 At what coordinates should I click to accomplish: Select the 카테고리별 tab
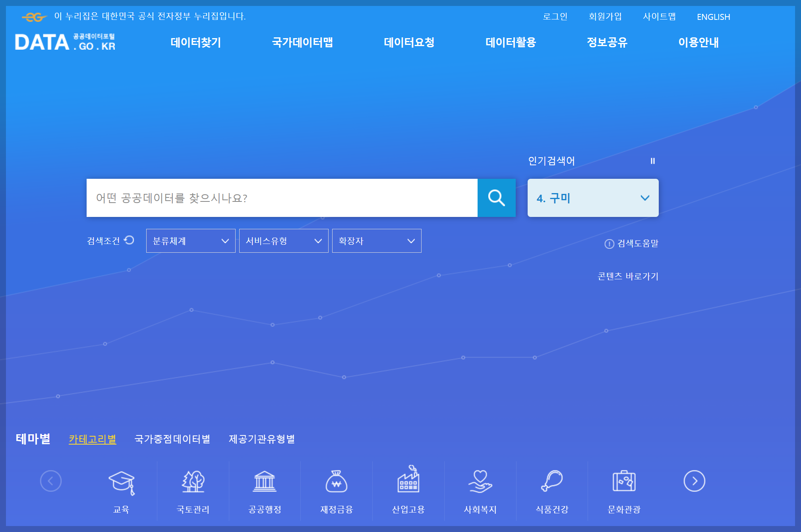pyautogui.click(x=93, y=439)
